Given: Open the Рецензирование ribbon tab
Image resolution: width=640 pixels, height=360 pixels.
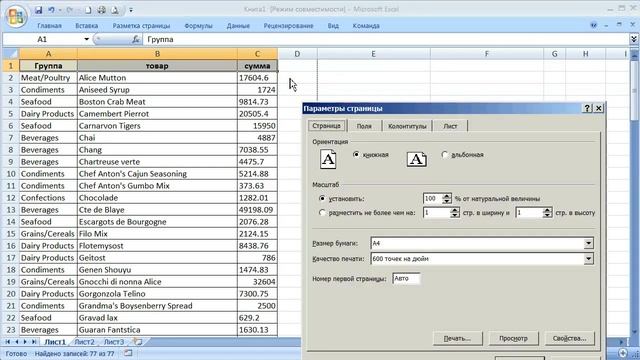Looking at the screenshot, I should (x=289, y=26).
